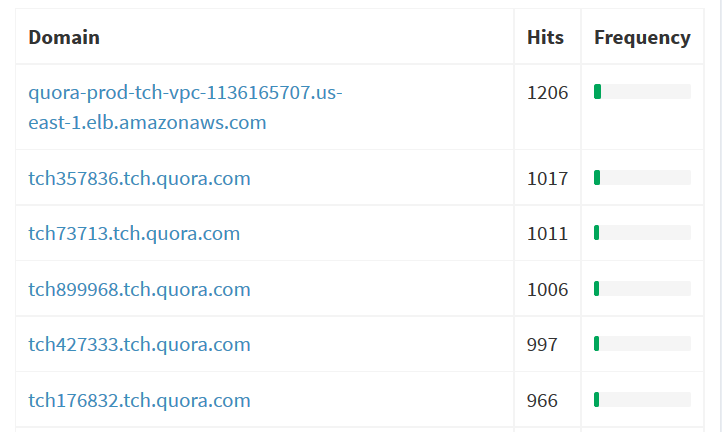Screen dimensions: 722x432
Task: Click frequency bar for tch357836 row
Action: click(x=642, y=177)
